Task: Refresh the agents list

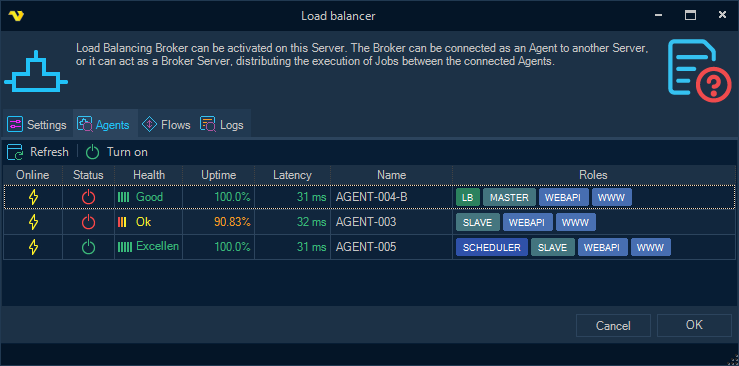Action: 38,152
